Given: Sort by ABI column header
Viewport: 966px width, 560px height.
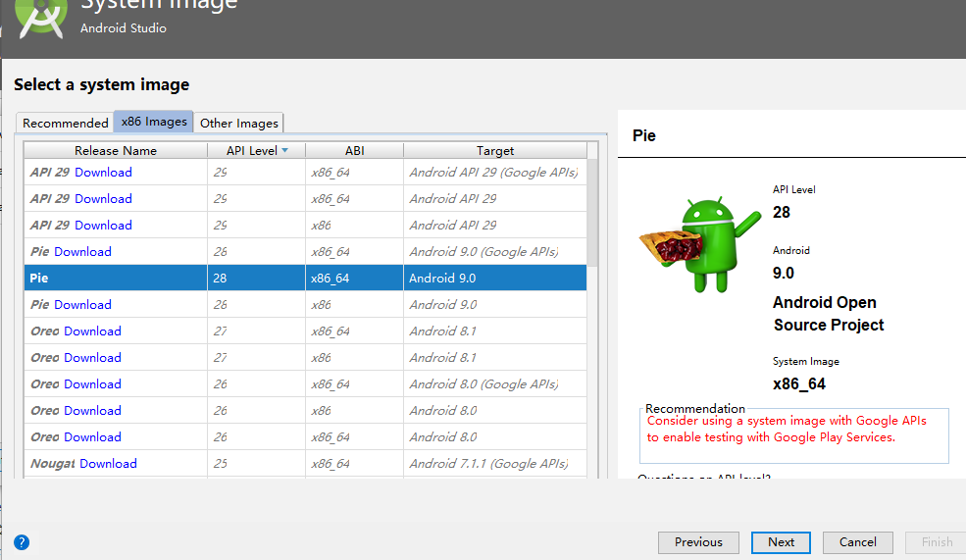Looking at the screenshot, I should coord(354,150).
